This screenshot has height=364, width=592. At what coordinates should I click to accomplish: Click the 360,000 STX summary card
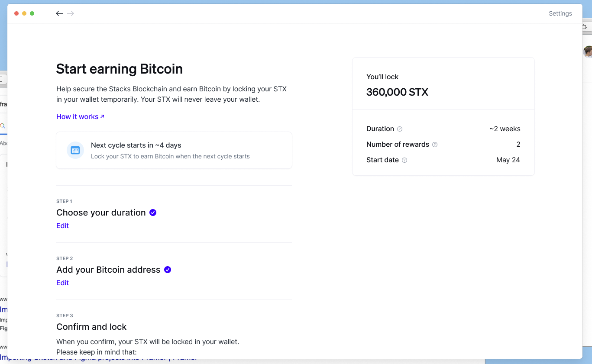(x=443, y=83)
